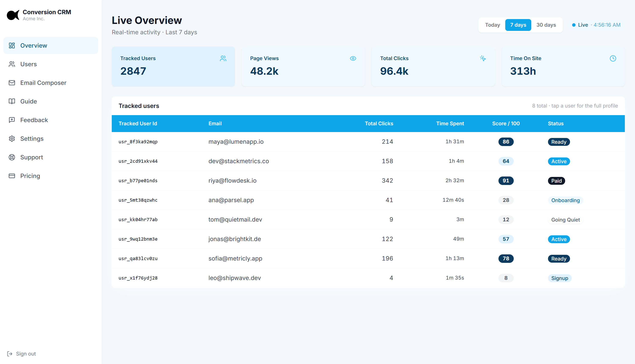
Task: Go to Pricing
Action: pos(51,176)
